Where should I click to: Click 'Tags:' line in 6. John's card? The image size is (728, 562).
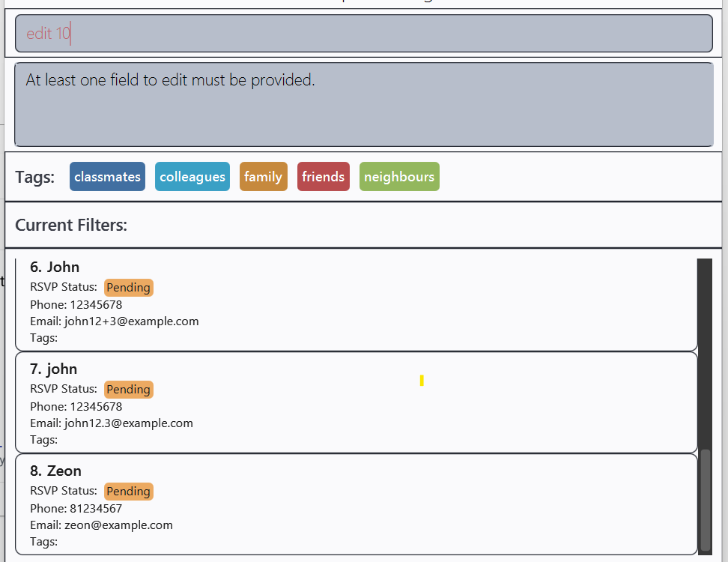pyautogui.click(x=43, y=338)
